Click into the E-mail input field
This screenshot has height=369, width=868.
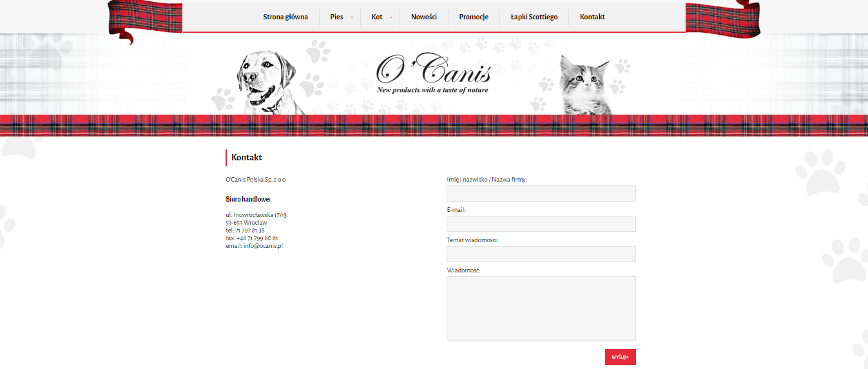(541, 223)
